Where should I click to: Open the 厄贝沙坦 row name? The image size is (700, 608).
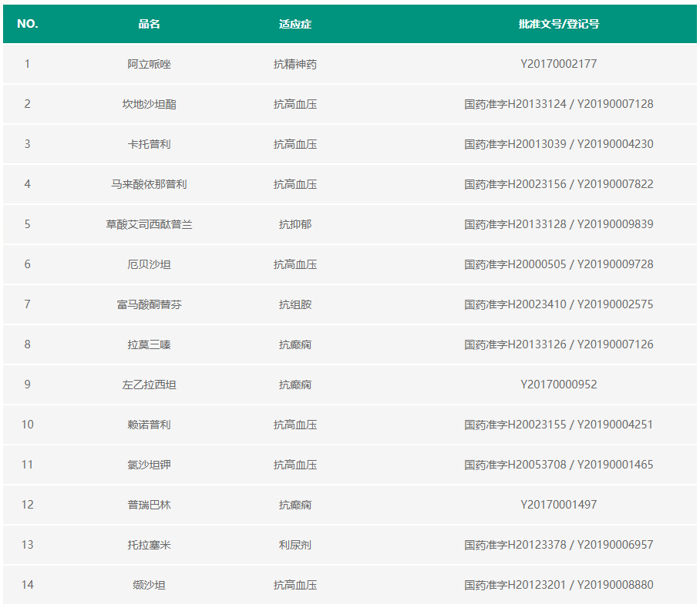[x=149, y=264]
